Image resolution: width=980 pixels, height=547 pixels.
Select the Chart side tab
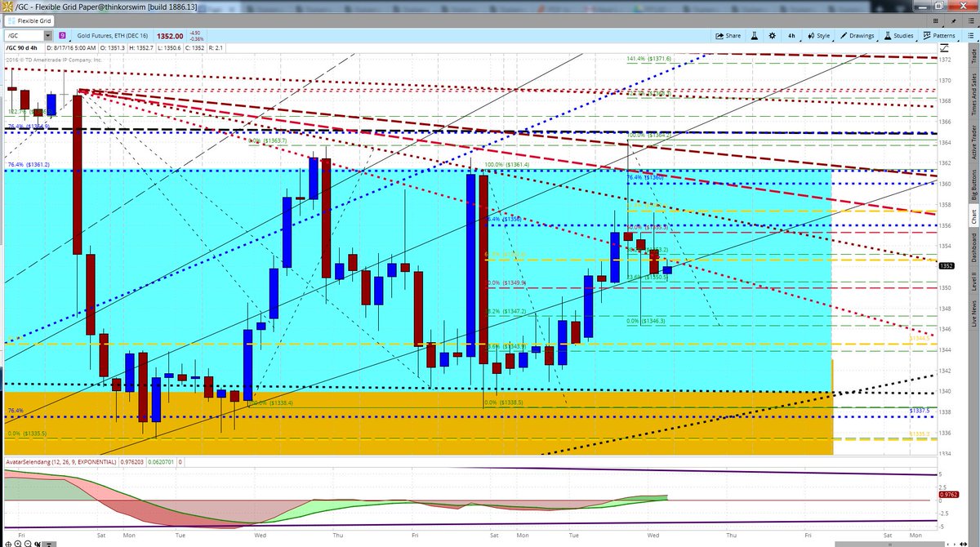click(x=973, y=216)
